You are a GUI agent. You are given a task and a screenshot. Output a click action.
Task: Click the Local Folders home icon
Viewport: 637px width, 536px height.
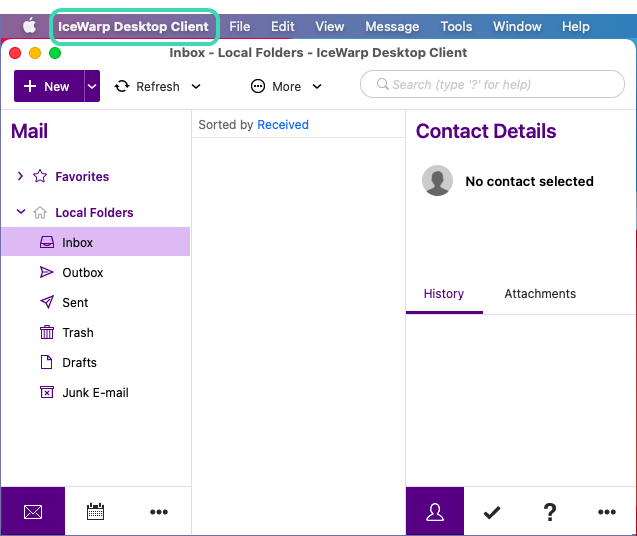pyautogui.click(x=40, y=212)
